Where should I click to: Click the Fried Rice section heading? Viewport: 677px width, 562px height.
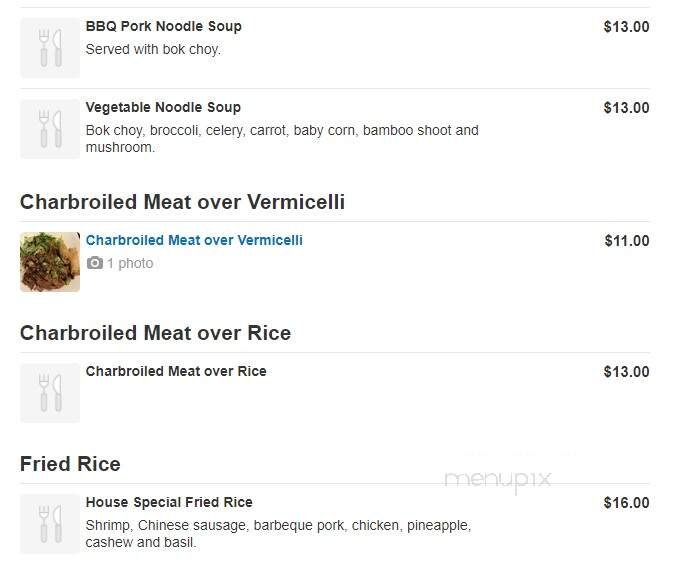click(70, 464)
